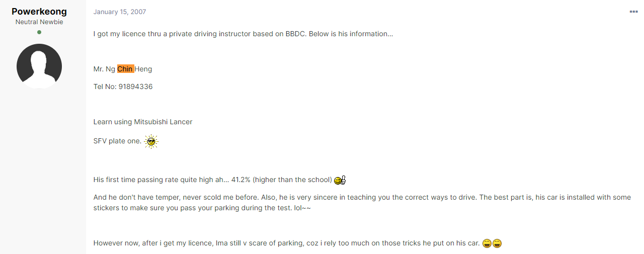Click the Neutral Newbie rank label
This screenshot has width=644, height=254.
click(x=39, y=22)
